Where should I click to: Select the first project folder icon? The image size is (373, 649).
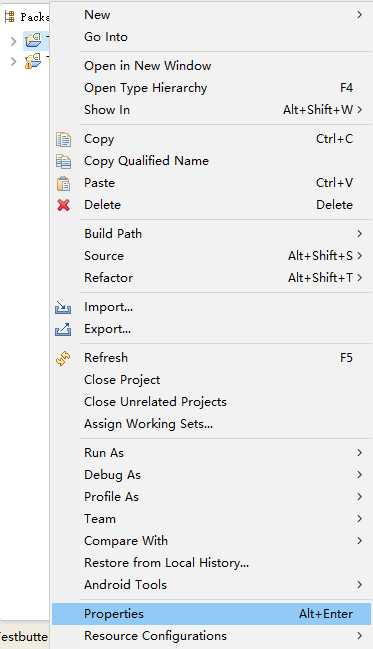[x=33, y=40]
